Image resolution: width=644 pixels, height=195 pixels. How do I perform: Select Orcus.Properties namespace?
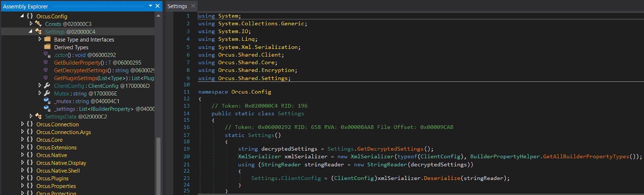56,186
